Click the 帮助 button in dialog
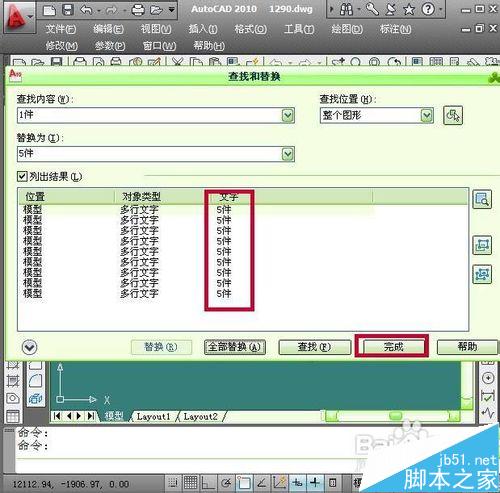Screen dimensions: 500x493 click(x=467, y=347)
